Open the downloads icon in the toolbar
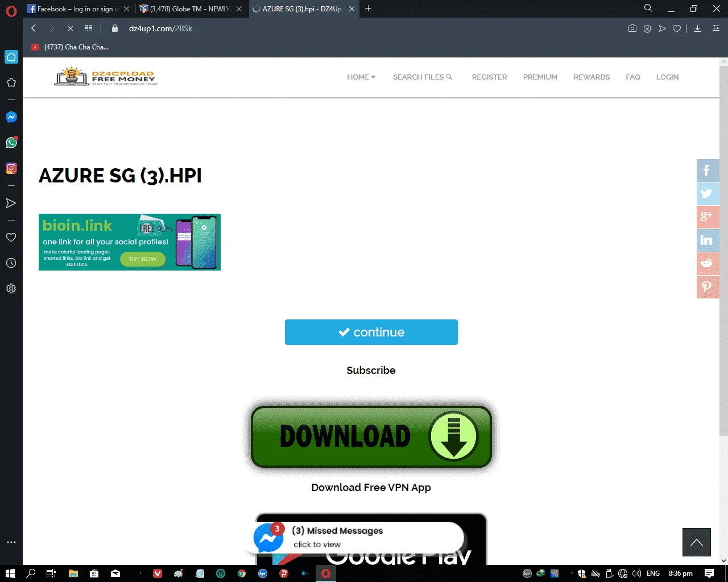 click(x=697, y=28)
